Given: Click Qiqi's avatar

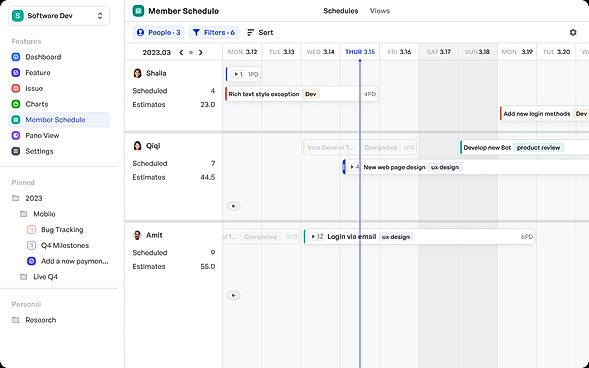Looking at the screenshot, I should tap(137, 146).
